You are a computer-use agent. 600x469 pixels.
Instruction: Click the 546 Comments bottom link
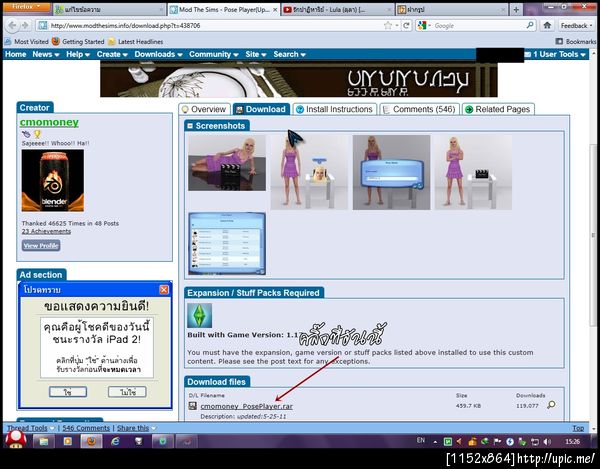point(86,428)
